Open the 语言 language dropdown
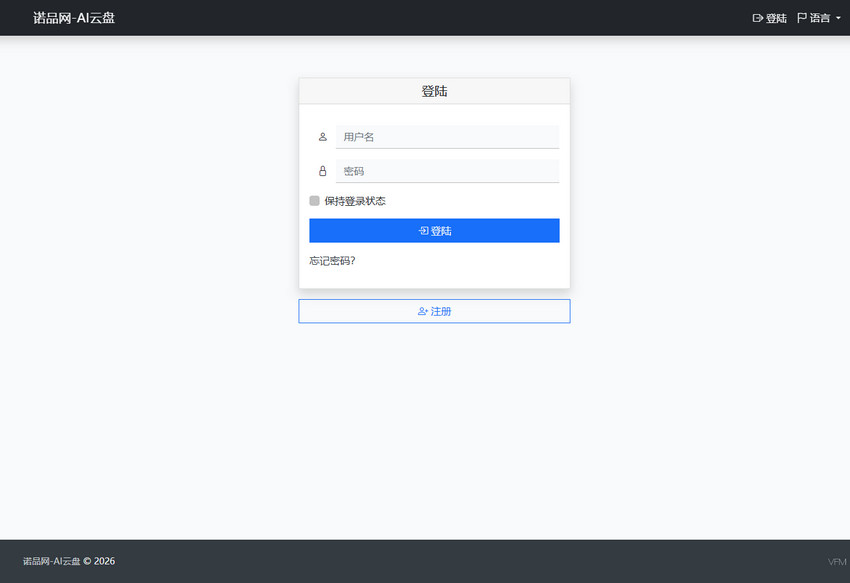The image size is (850, 583). 818,17
